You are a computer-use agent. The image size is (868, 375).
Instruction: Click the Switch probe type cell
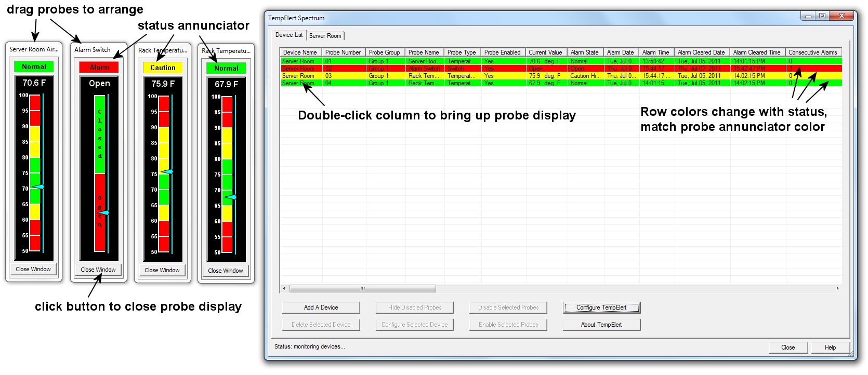coord(463,69)
